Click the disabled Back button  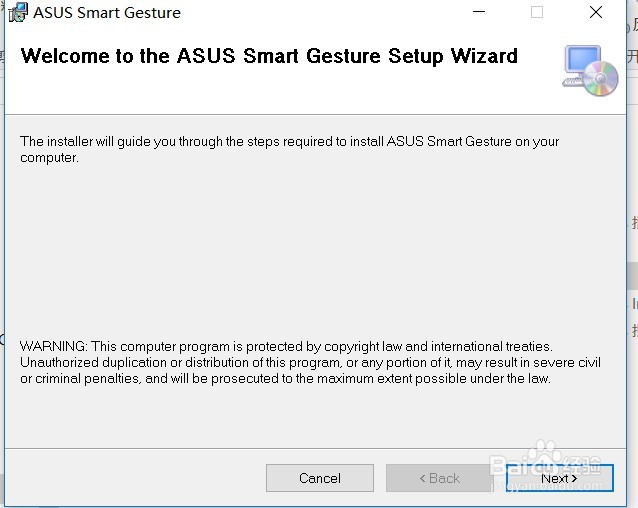439,478
